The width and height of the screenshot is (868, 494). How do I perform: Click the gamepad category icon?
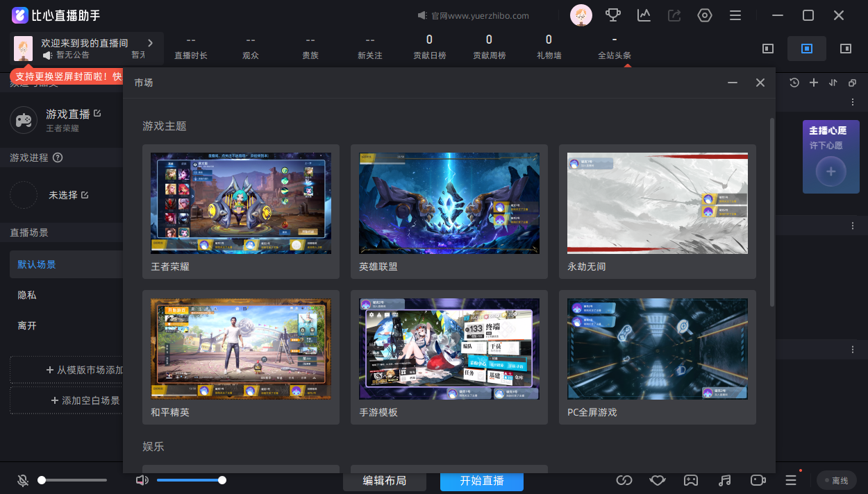click(24, 120)
